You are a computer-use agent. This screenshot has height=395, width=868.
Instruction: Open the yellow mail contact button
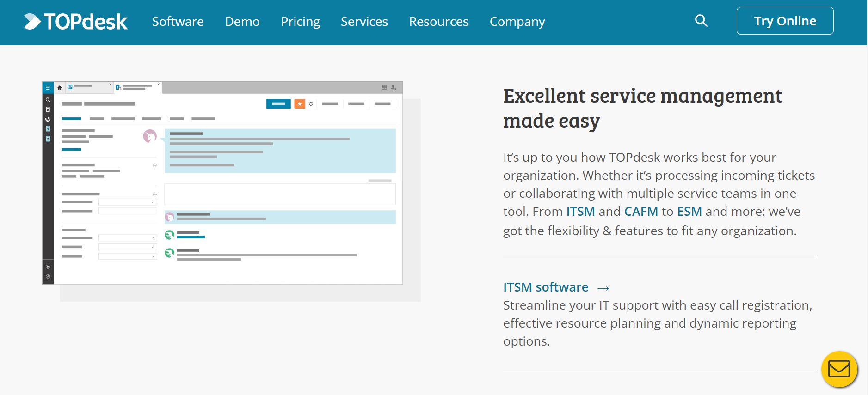click(x=839, y=369)
